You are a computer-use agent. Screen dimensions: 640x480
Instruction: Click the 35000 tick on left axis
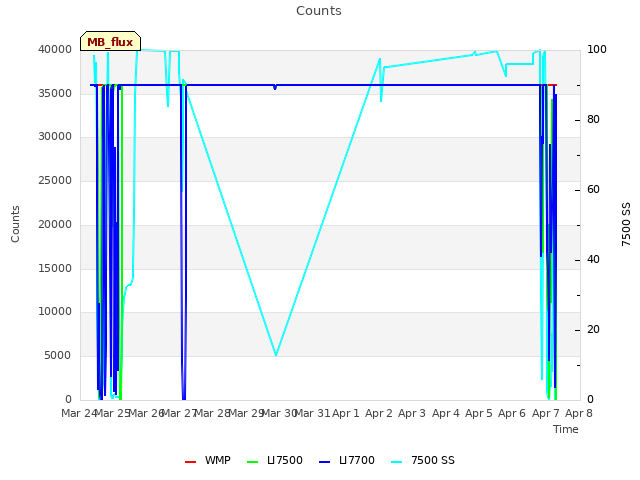tap(55, 93)
